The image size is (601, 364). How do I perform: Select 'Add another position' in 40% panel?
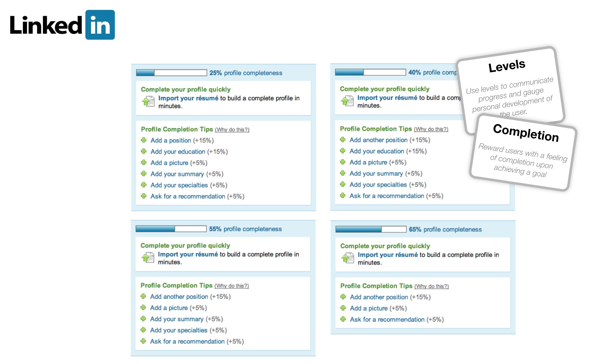378,140
